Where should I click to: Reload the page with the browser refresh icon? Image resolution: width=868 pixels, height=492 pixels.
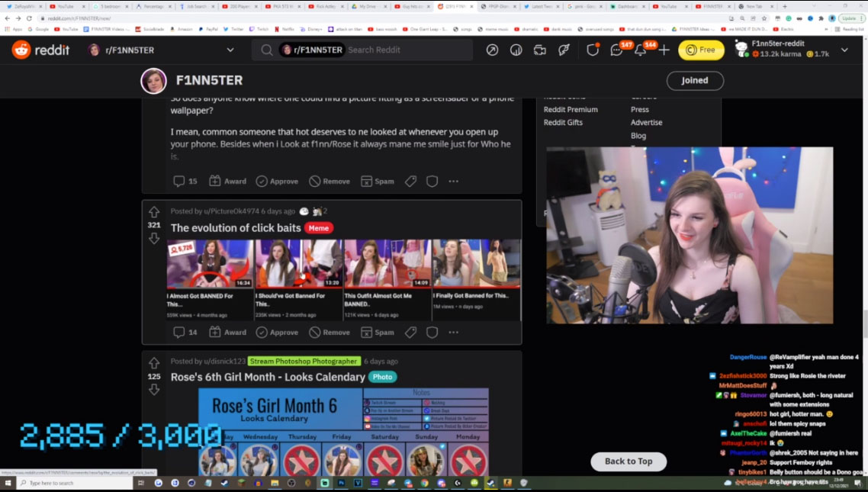[x=29, y=18]
